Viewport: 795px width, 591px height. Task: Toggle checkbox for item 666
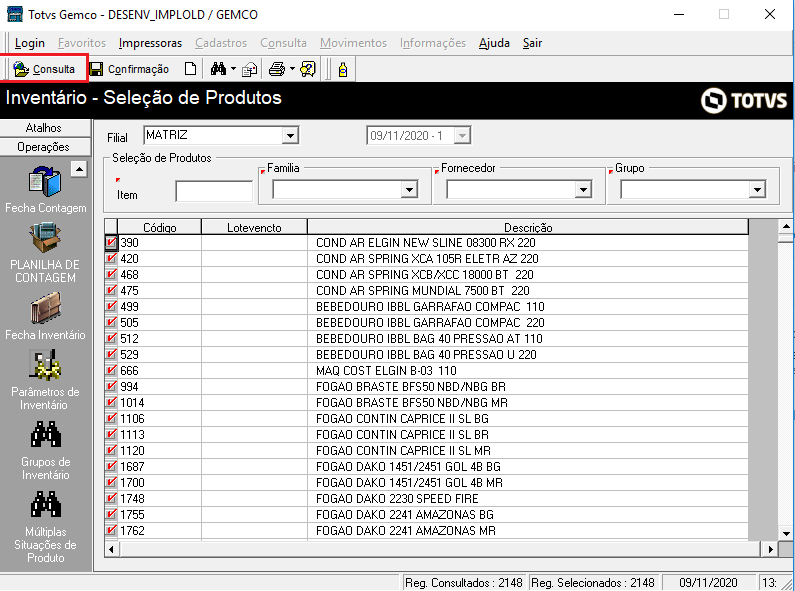(x=111, y=370)
